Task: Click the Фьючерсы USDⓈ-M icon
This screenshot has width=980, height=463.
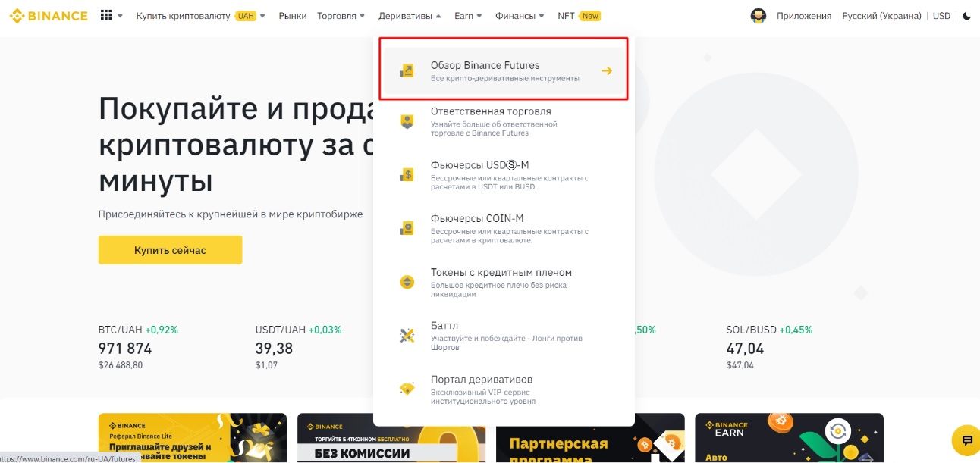Action: click(x=407, y=175)
